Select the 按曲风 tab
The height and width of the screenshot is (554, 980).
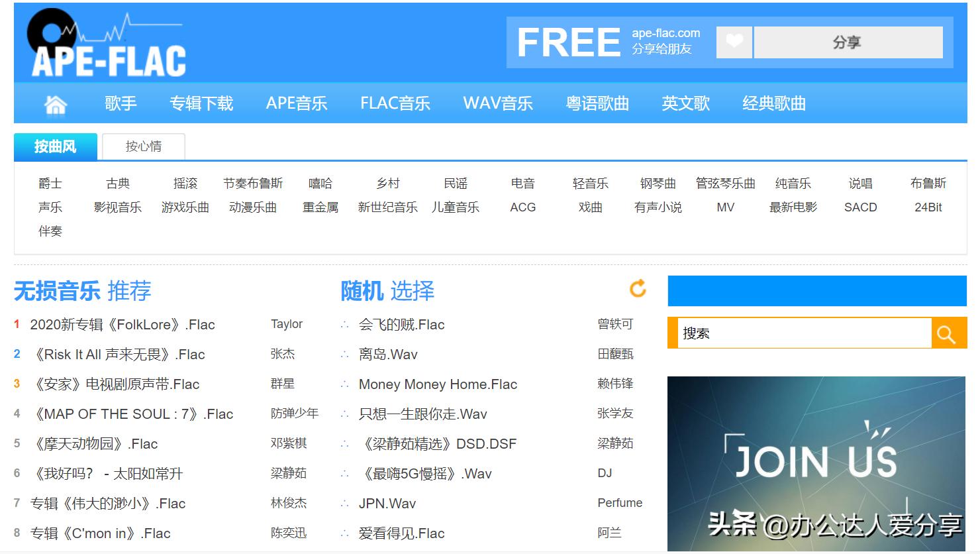click(55, 146)
